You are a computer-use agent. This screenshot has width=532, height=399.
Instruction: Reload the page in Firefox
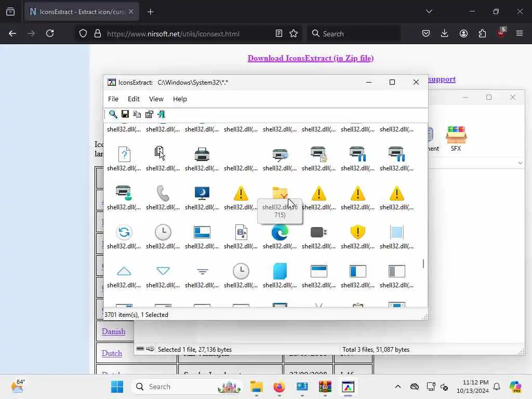pos(50,33)
